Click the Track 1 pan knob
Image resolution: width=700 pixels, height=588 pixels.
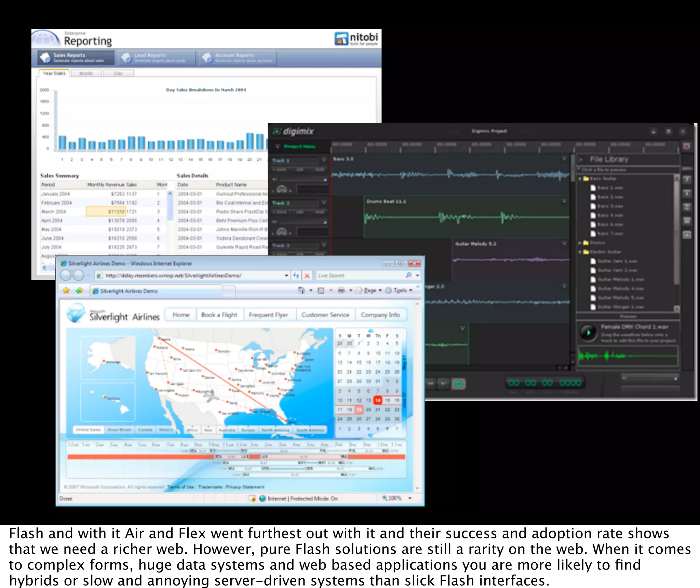[282, 189]
